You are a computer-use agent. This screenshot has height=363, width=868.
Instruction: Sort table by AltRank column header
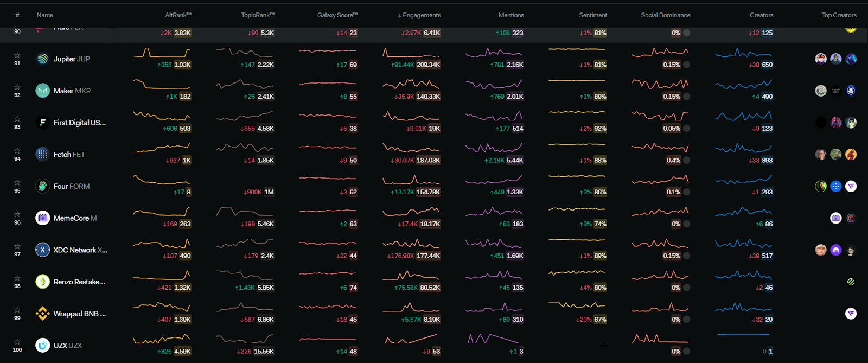178,15
